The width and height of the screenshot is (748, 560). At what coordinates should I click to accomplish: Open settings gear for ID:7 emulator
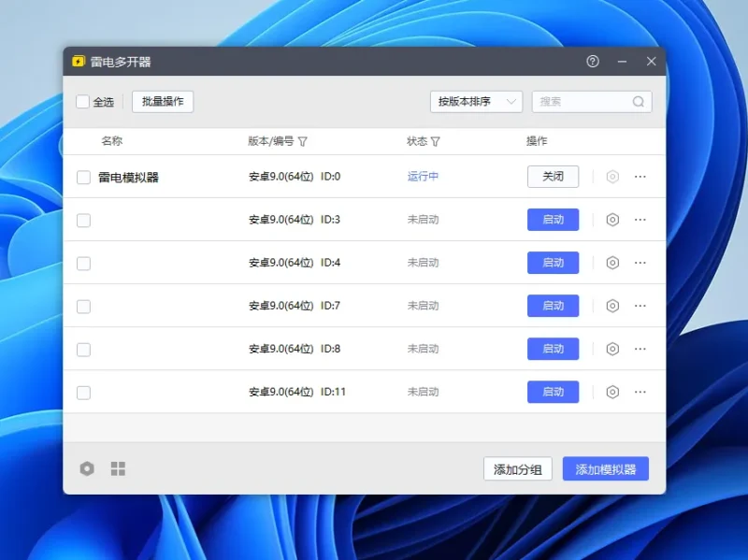[x=612, y=306]
